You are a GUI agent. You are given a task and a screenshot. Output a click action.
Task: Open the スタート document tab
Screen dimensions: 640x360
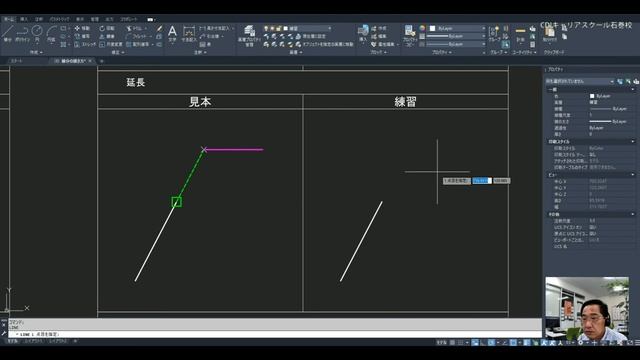pyautogui.click(x=16, y=61)
